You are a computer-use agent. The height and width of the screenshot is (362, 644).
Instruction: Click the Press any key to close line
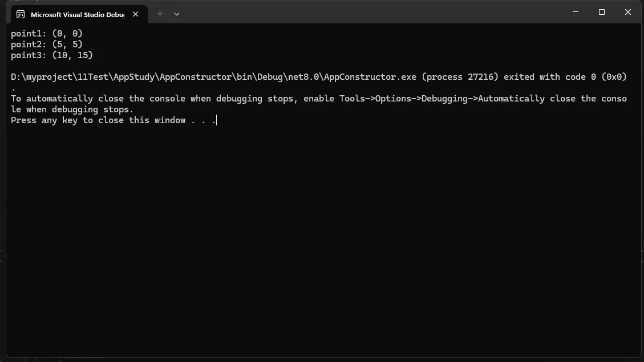[114, 120]
